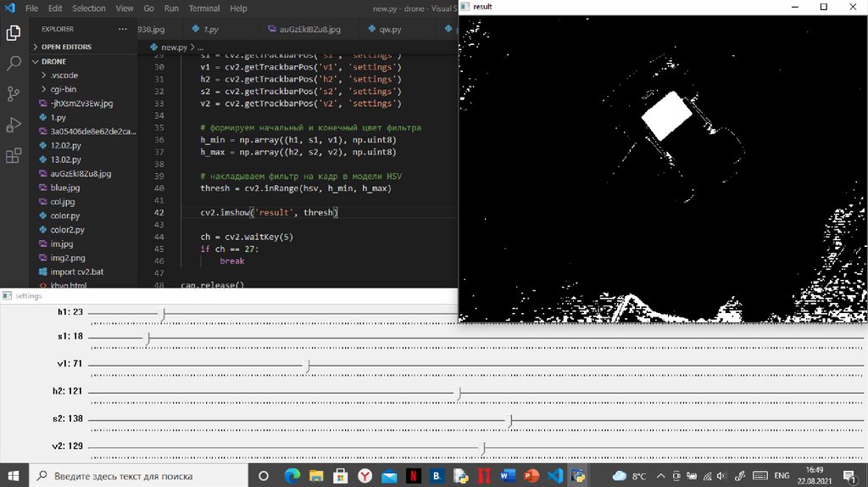This screenshot has height=487, width=868.
Task: Open the Explorer view in activity bar
Action: click(14, 33)
